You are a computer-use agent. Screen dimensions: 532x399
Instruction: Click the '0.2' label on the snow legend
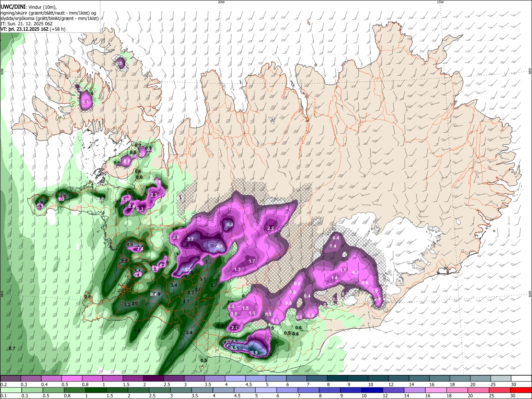click(3, 384)
